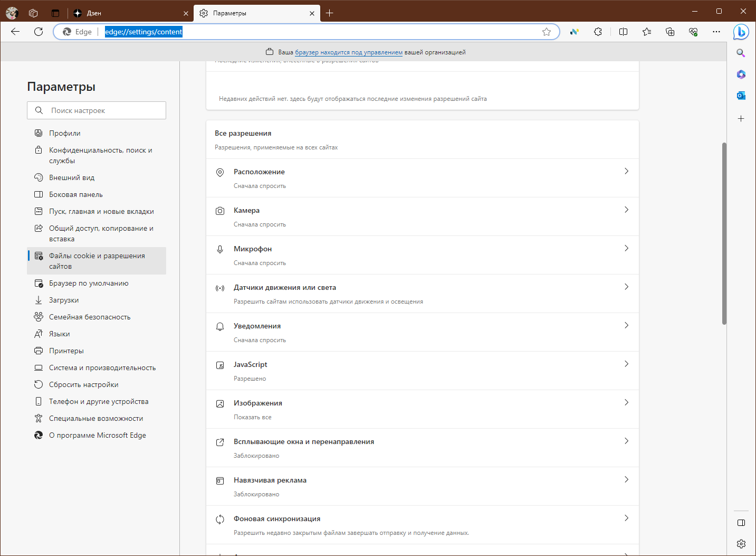Open Загрузки settings section
Viewport: 756px width, 556px height.
tap(97, 300)
